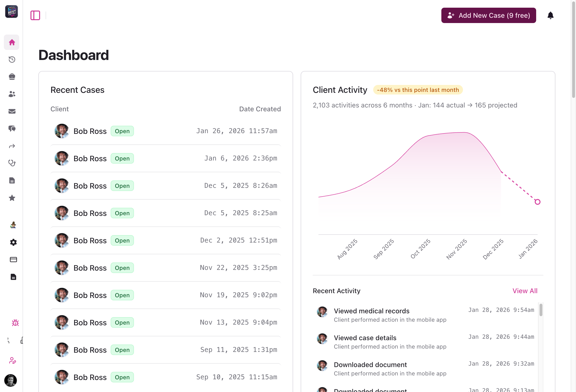576x392 pixels.
Task: Open the chat messages icon
Action: [12, 129]
